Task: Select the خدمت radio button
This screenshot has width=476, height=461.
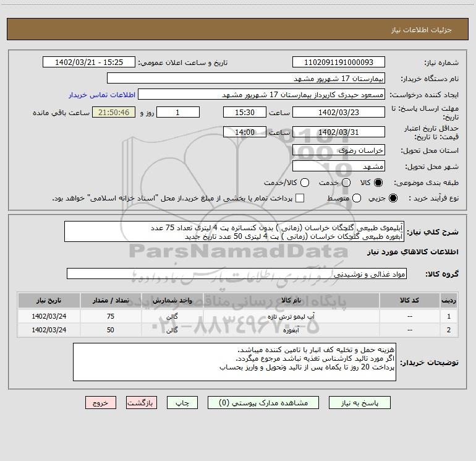Action: pos(346,183)
